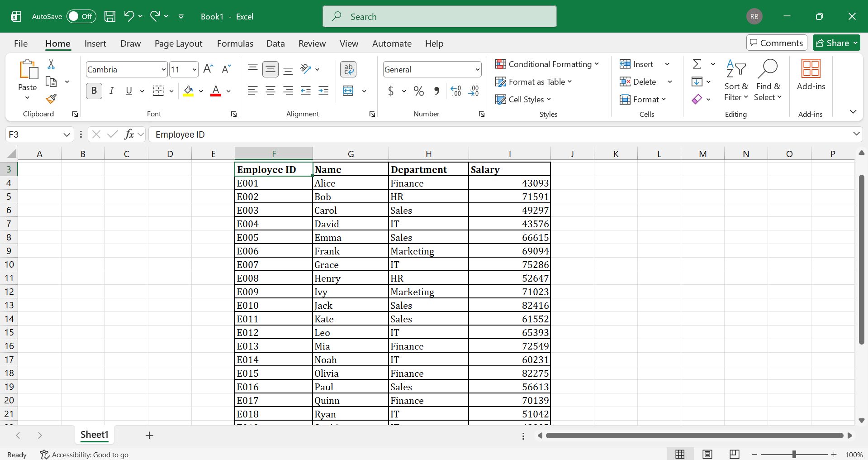Image resolution: width=868 pixels, height=460 pixels.
Task: Expand Conditional Formatting menu
Action: pos(547,64)
